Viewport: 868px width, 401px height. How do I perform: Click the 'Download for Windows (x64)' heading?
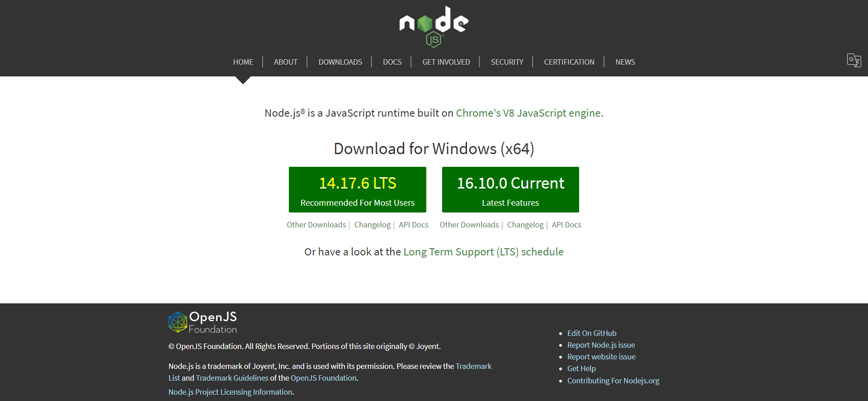434,149
